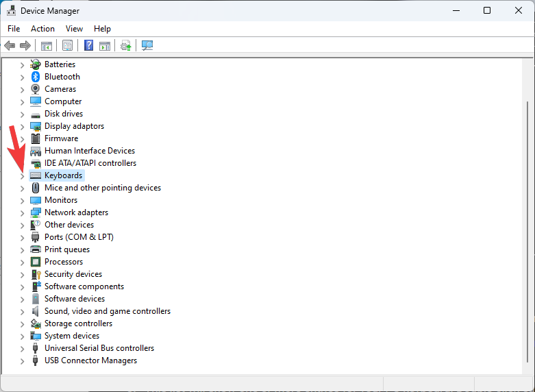Toggle the console tree pane icon
This screenshot has width=535, height=392.
tap(47, 45)
